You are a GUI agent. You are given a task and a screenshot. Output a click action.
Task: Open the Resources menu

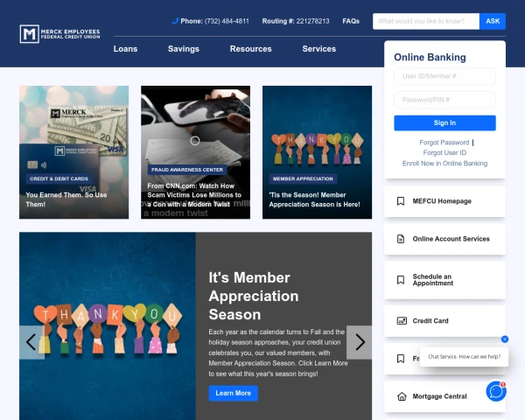(x=250, y=49)
